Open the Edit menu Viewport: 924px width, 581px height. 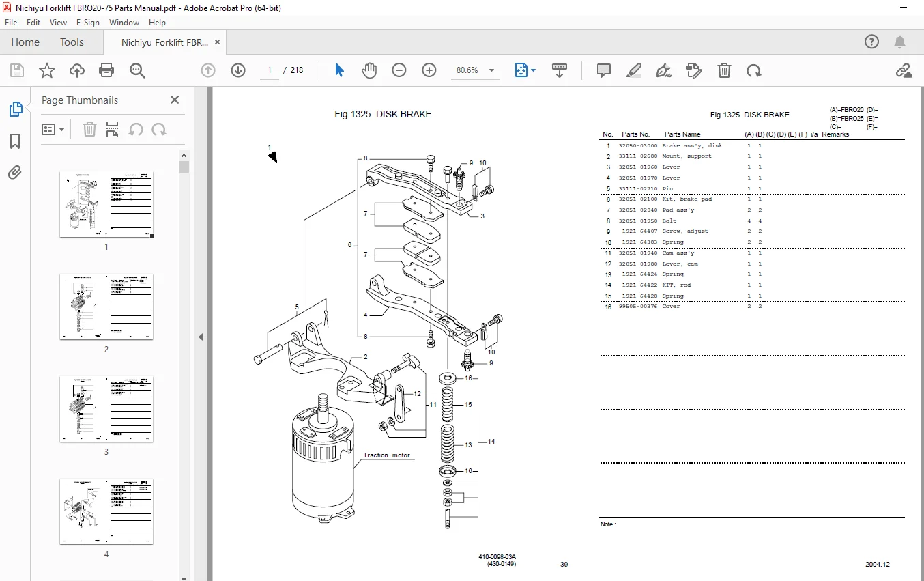pos(33,23)
